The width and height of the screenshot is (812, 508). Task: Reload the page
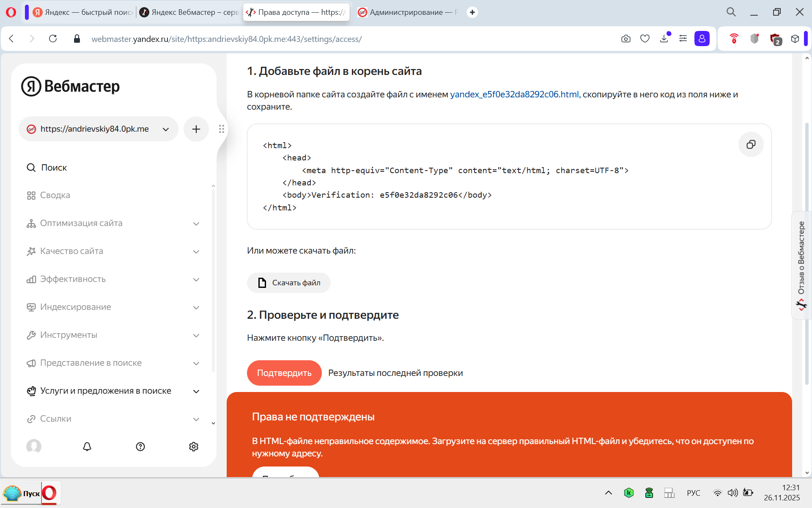[53, 39]
